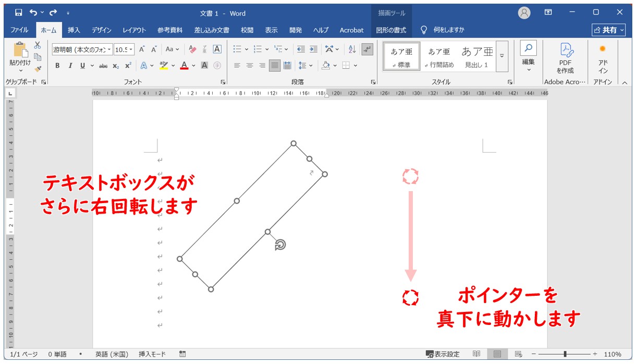Viewport: 637px width, 364px height.
Task: Open the font name dropdown
Action: [x=109, y=49]
